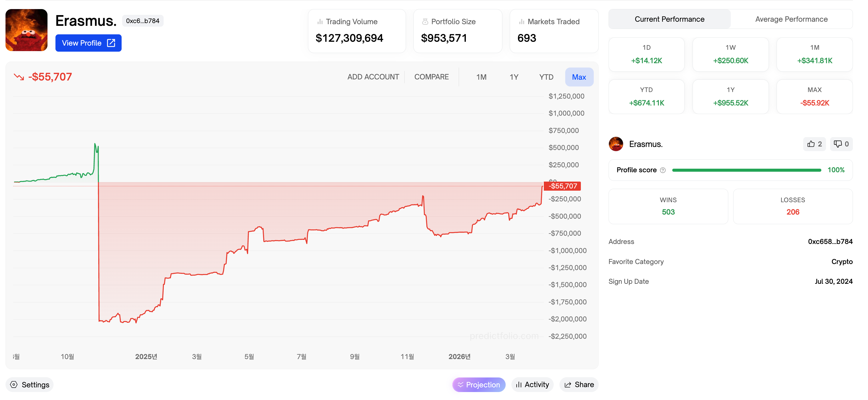868x400 pixels.
Task: Click the green Profile score progress bar
Action: click(746, 170)
